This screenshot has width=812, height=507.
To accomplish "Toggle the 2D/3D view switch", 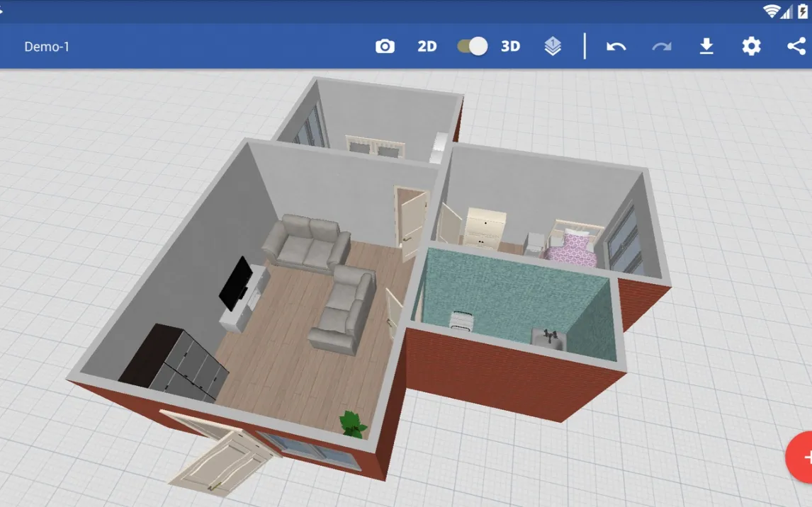I will 473,47.
